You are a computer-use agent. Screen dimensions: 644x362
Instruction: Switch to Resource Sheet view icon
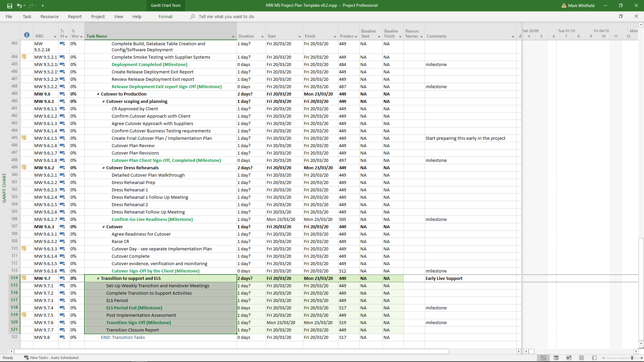coord(581,358)
